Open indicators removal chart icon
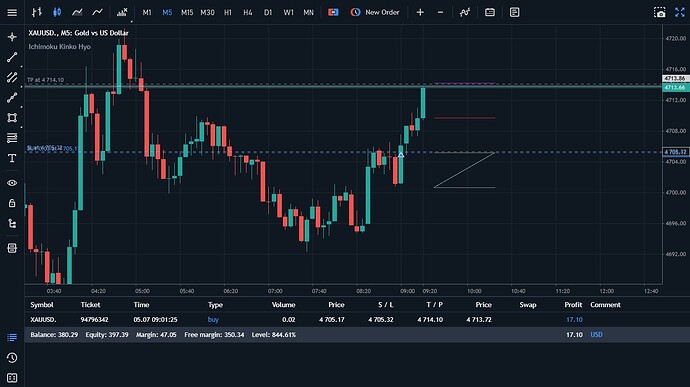690x387 pixels. tap(122, 12)
